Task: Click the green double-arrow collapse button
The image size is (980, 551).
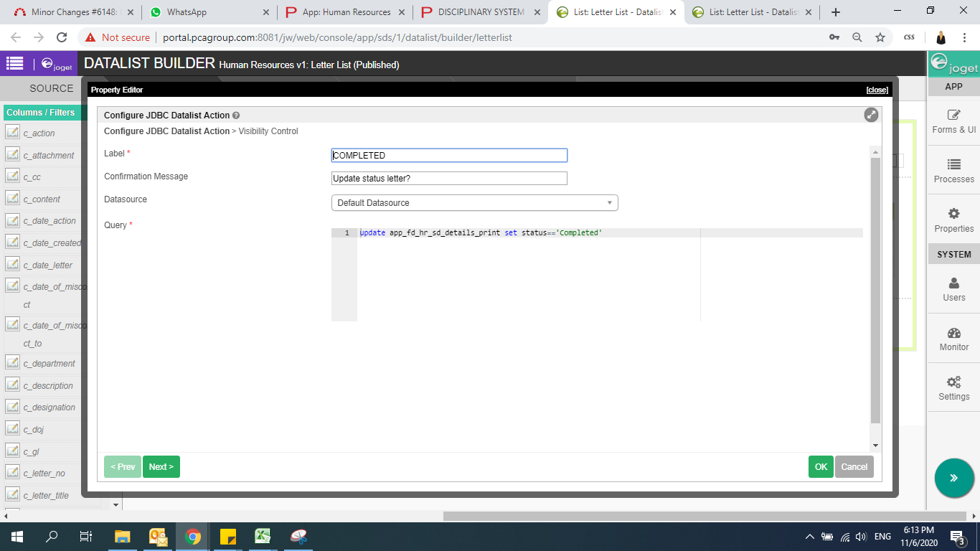Action: tap(954, 478)
